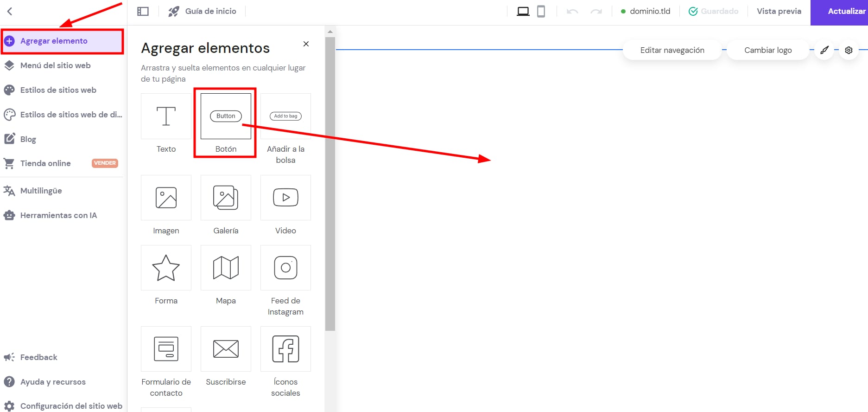
Task: Choose the Mapa element icon
Action: click(x=226, y=268)
